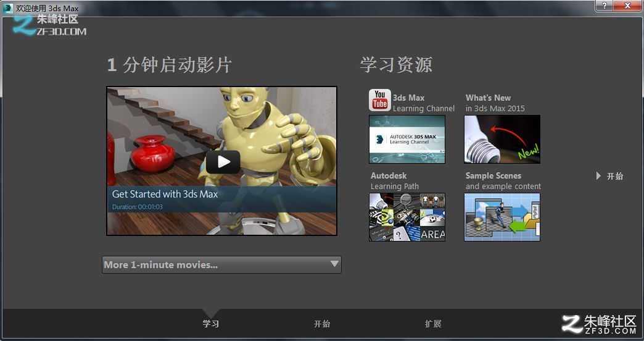Open the What's New in 3ds Max 2015 link
This screenshot has width=644, height=341.
pyautogui.click(x=495, y=103)
